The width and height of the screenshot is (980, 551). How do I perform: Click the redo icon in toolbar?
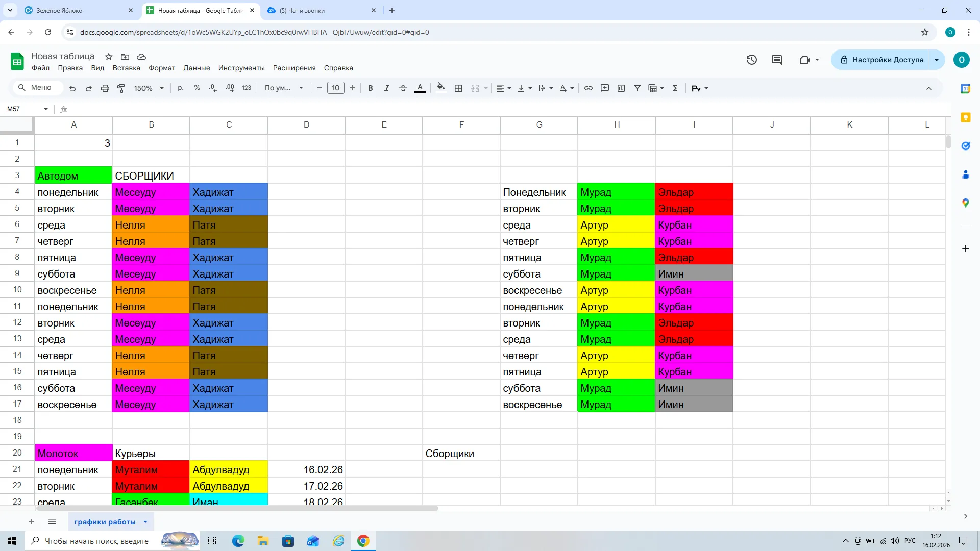point(88,88)
